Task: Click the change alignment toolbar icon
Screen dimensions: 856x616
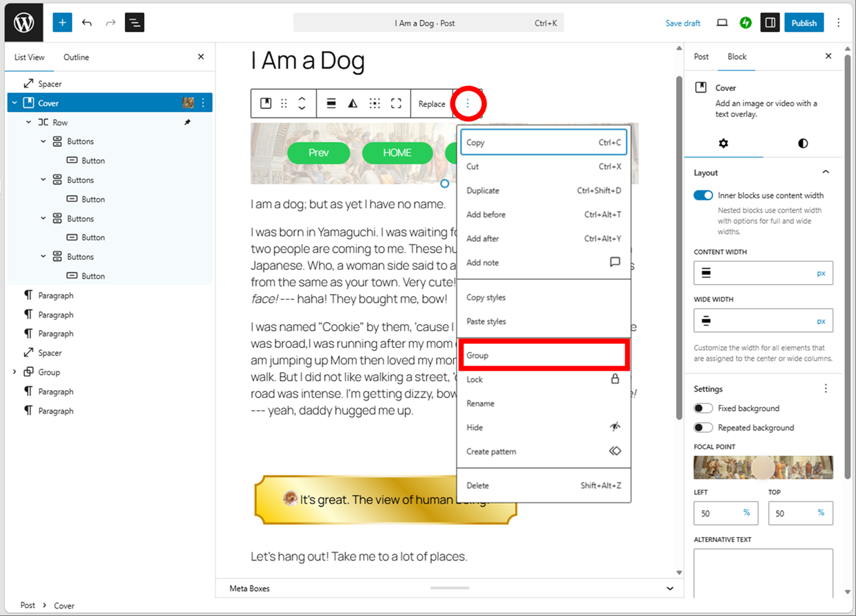Action: pos(331,104)
